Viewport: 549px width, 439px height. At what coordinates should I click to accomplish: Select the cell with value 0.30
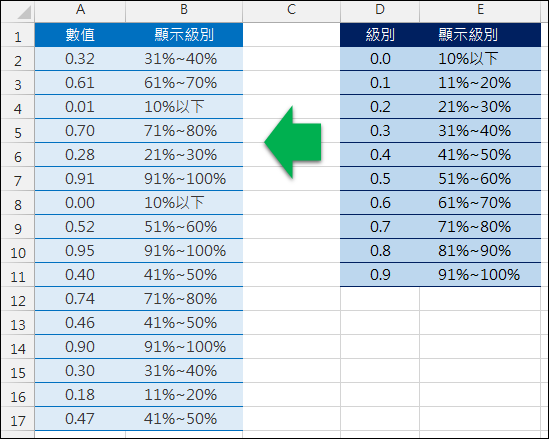[80, 371]
